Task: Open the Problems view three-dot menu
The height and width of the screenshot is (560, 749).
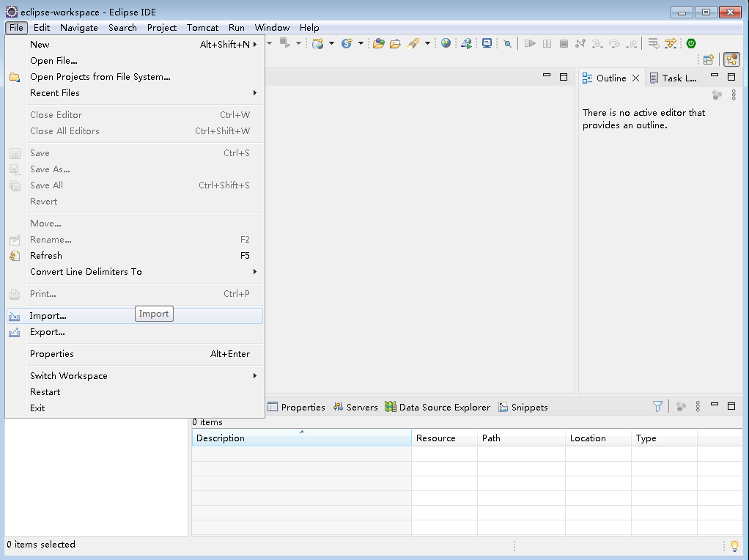Action: coord(698,407)
